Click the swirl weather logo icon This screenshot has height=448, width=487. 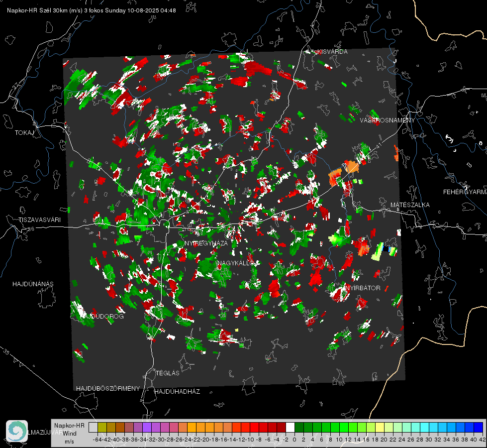[17, 431]
